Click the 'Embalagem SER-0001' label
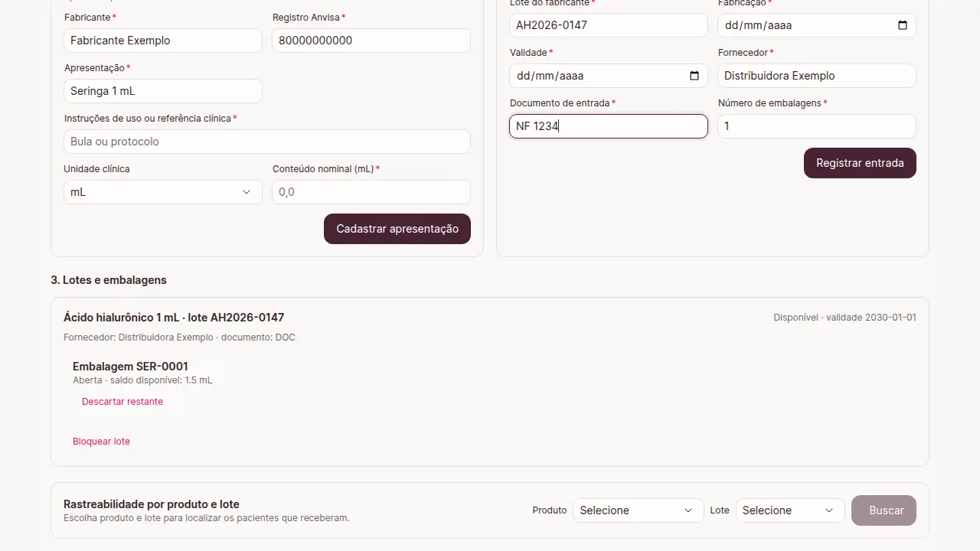The width and height of the screenshot is (980, 551). point(130,367)
